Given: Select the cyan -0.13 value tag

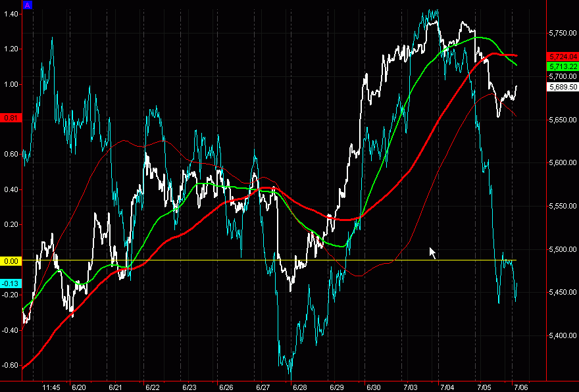Looking at the screenshot, I should (x=11, y=283).
